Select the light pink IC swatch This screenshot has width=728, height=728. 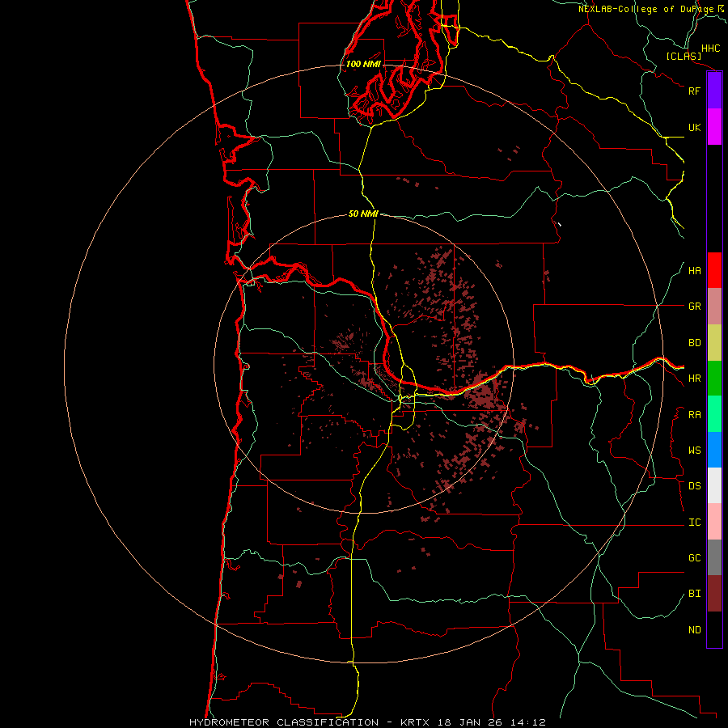coord(714,522)
